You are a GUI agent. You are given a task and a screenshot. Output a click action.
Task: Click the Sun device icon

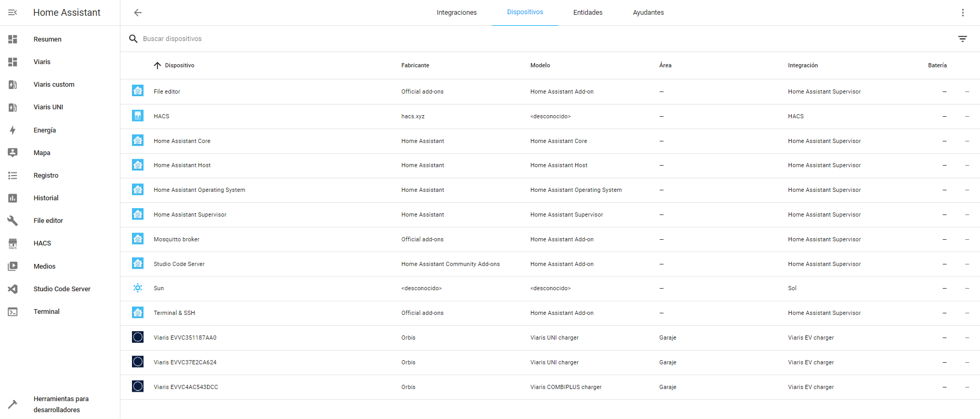tap(138, 288)
